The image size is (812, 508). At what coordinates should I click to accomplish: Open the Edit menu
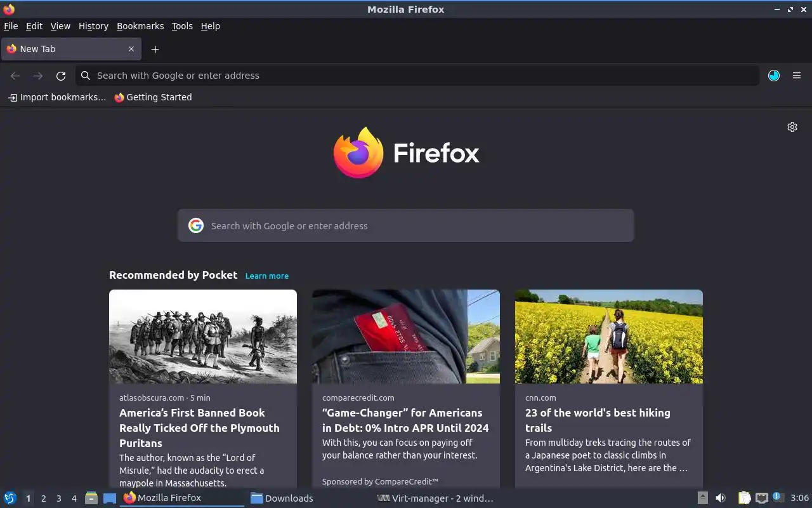click(34, 26)
